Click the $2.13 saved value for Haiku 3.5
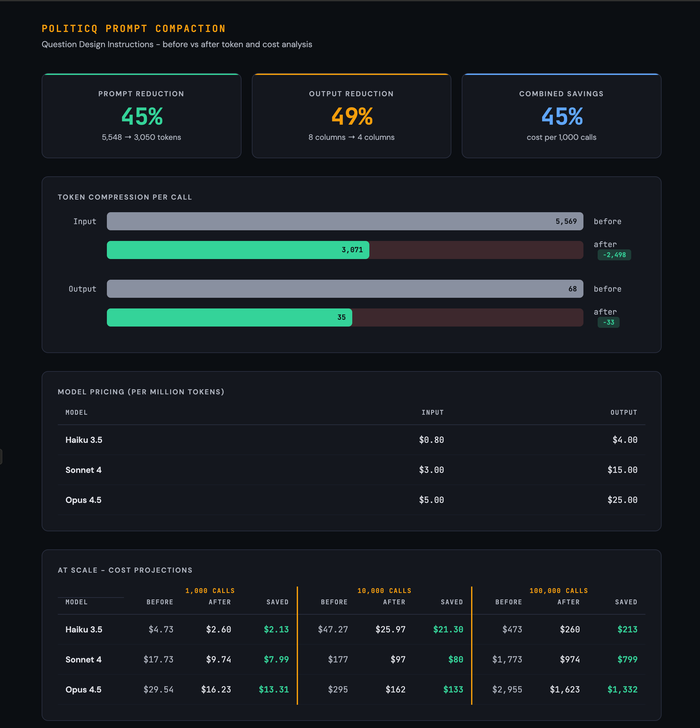This screenshot has width=700, height=728. [276, 629]
